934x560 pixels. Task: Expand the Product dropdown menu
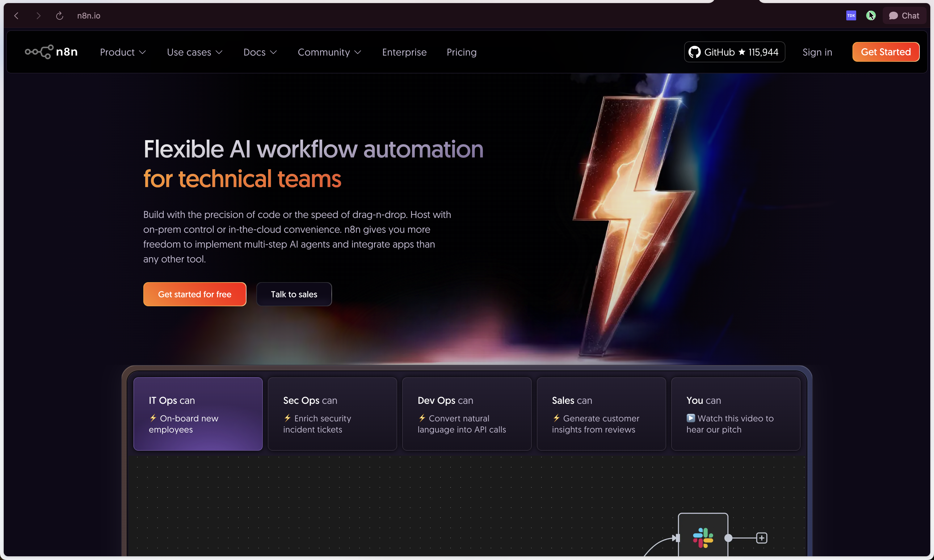pyautogui.click(x=123, y=52)
